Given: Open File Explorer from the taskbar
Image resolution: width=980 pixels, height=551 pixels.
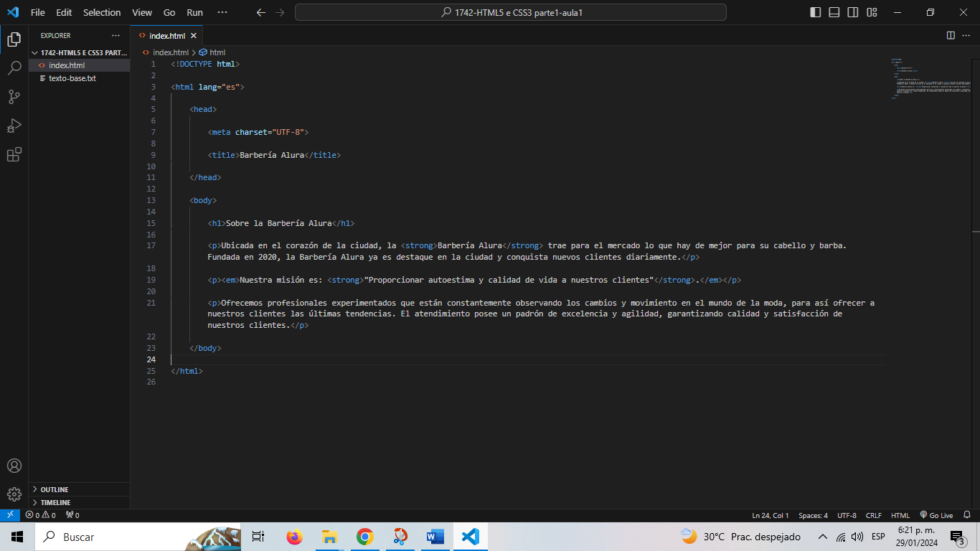Looking at the screenshot, I should (329, 537).
